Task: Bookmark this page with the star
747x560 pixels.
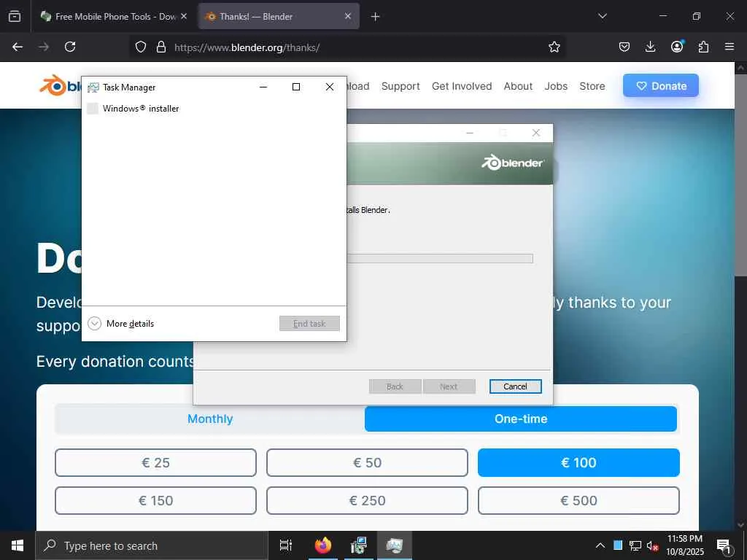Action: tap(554, 47)
